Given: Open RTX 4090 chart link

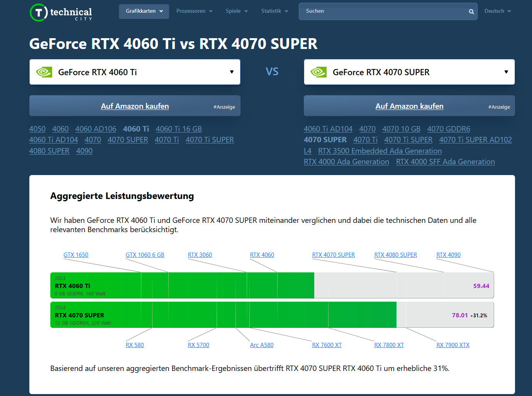Looking at the screenshot, I should [x=449, y=255].
